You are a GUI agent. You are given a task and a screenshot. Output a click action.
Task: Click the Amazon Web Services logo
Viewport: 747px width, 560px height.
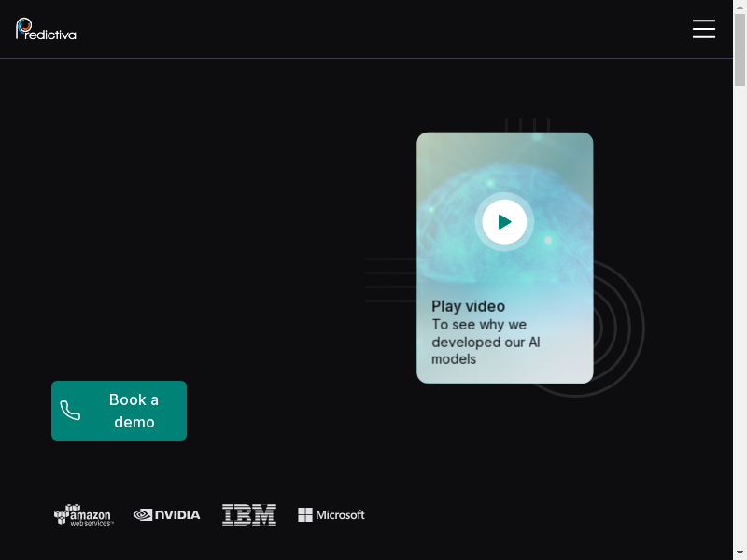83,515
